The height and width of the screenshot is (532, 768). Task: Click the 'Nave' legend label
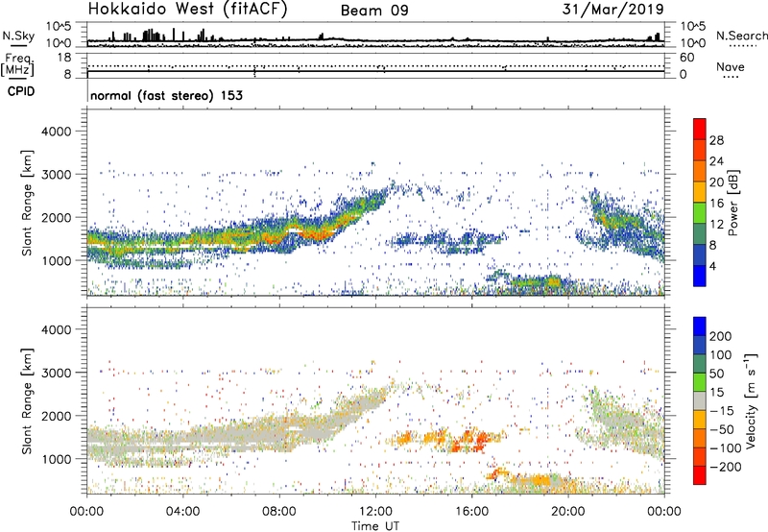click(731, 67)
